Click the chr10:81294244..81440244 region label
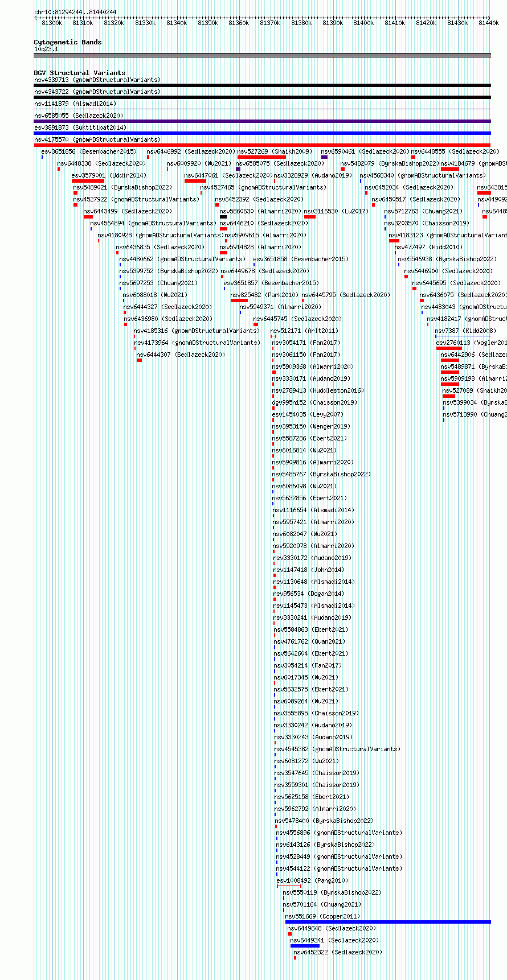Viewport: 507px width, 980px height. (75, 12)
